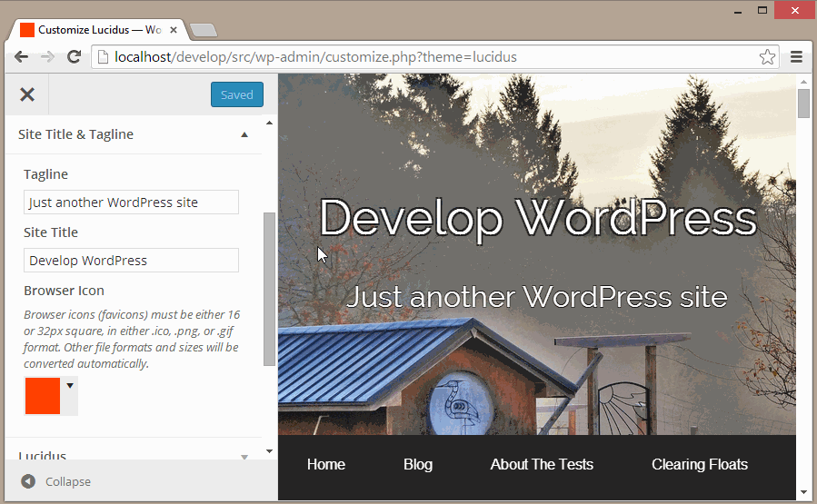Click the orange Browser Icon swatch
Viewport: 817px width, 504px height.
43,397
